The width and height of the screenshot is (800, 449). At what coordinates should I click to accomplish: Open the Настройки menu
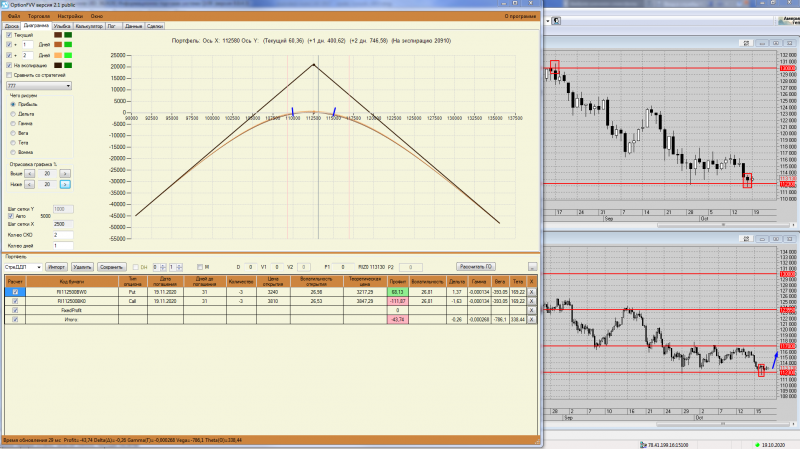pyautogui.click(x=70, y=16)
